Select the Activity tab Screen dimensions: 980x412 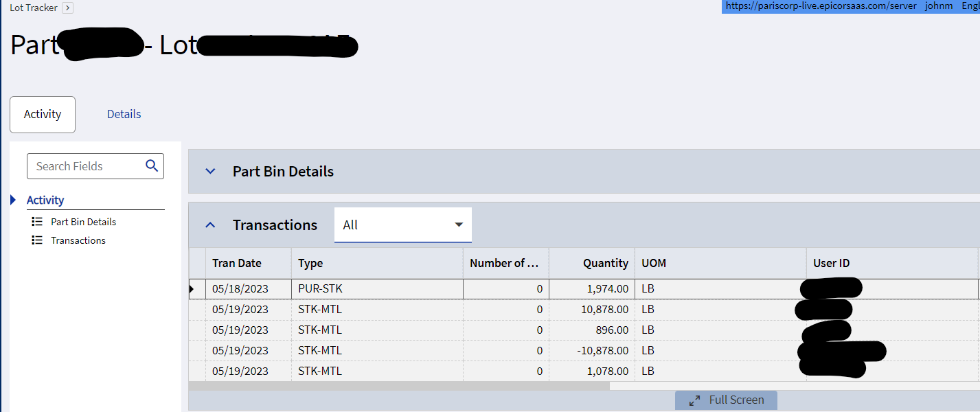[43, 115]
